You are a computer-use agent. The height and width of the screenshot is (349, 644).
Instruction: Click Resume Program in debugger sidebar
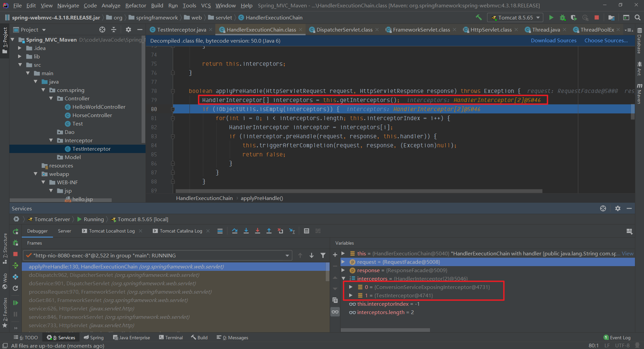click(15, 303)
